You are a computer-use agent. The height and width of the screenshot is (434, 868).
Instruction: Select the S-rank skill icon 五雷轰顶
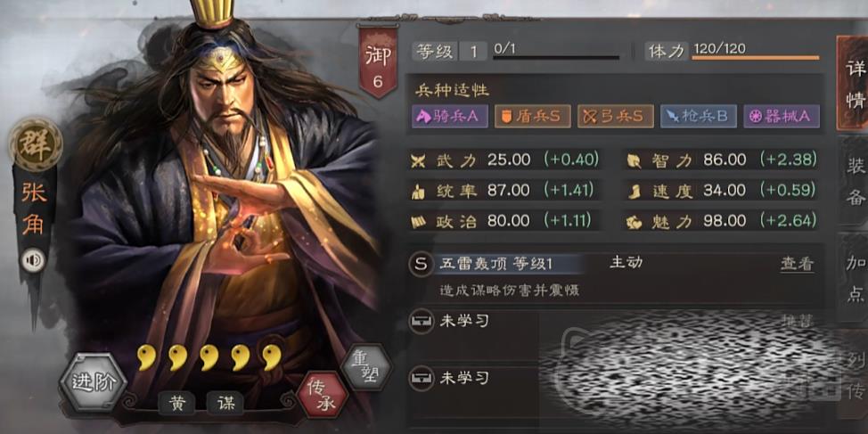pyautogui.click(x=421, y=265)
